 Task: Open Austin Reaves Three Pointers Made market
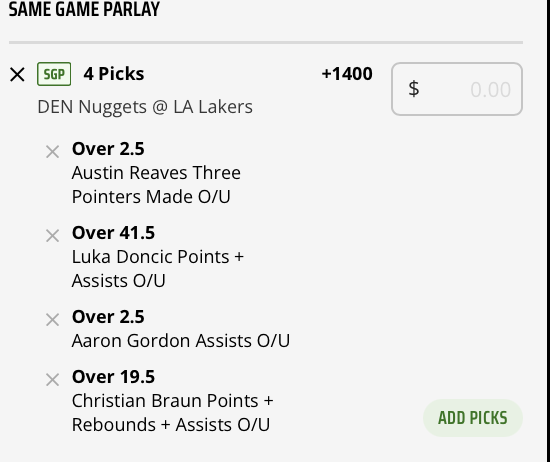[156, 185]
